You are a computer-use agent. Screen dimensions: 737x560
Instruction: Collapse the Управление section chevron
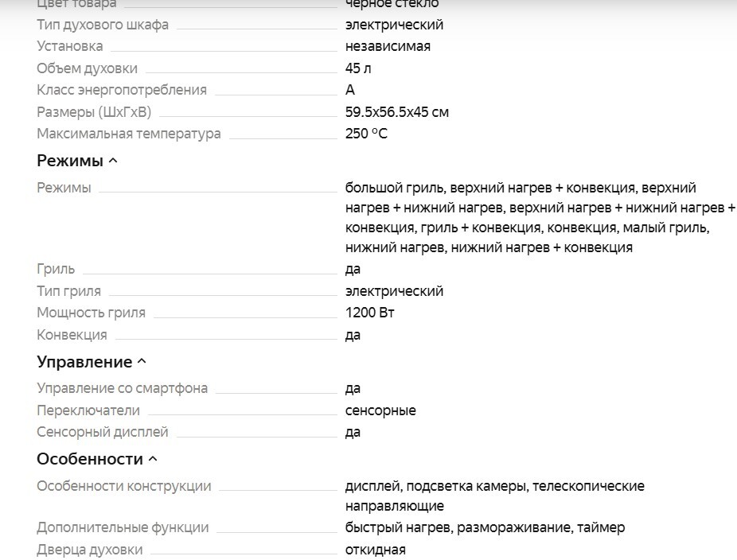tap(142, 363)
